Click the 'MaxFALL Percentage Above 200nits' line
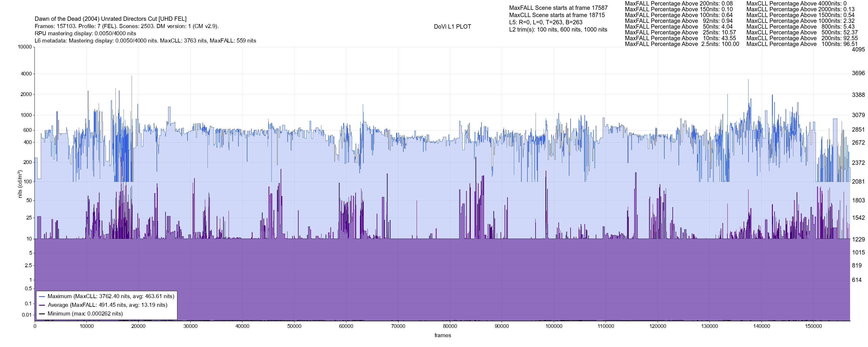Viewport: 868px width, 347px height. click(678, 3)
